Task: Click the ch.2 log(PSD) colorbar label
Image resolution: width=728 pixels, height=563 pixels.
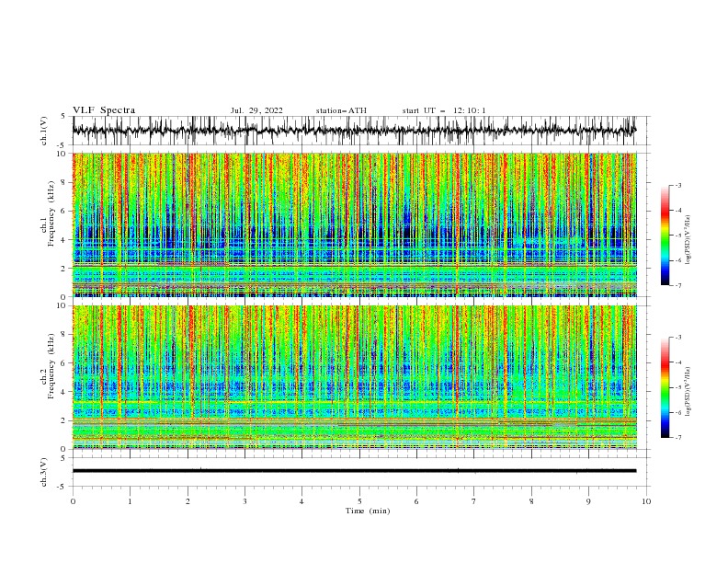Action: pos(688,393)
